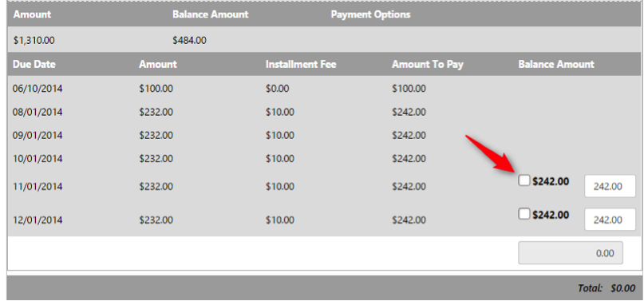Click the $100.00 amount for 06/10/2014
The height and width of the screenshot is (301, 644).
pyautogui.click(x=156, y=89)
